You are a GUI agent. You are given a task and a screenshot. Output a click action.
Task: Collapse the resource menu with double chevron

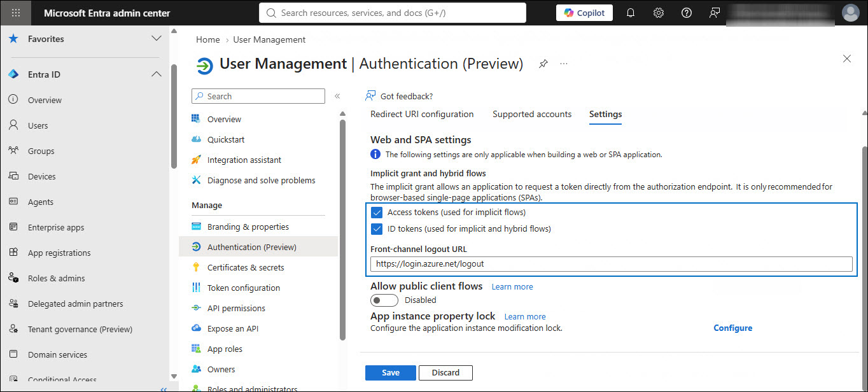[x=337, y=96]
